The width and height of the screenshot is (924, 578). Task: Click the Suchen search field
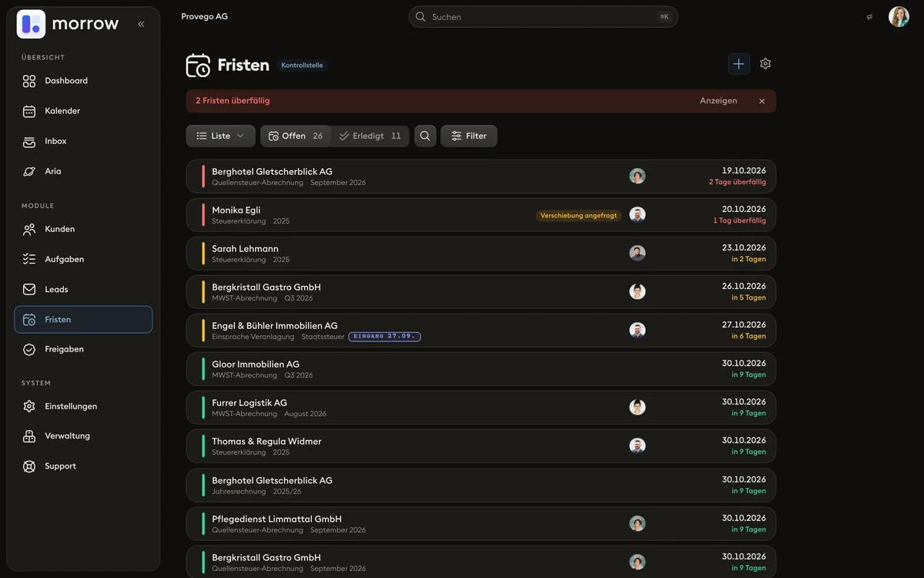tap(543, 17)
